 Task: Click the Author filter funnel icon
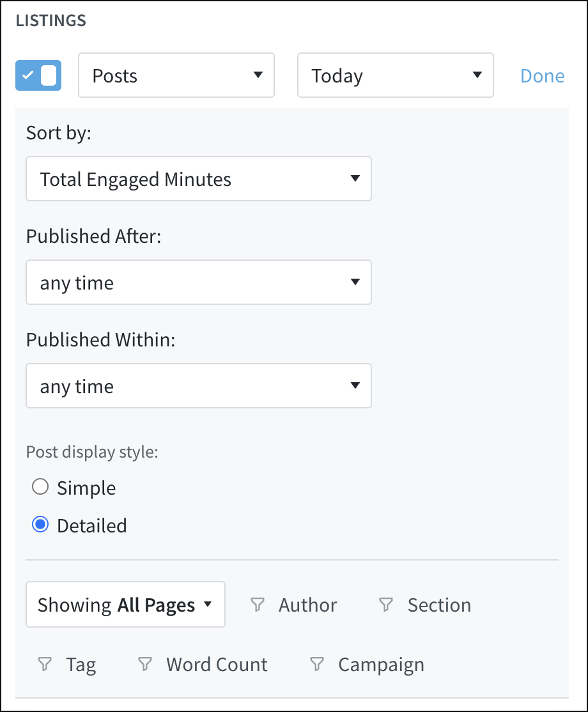pos(258,605)
